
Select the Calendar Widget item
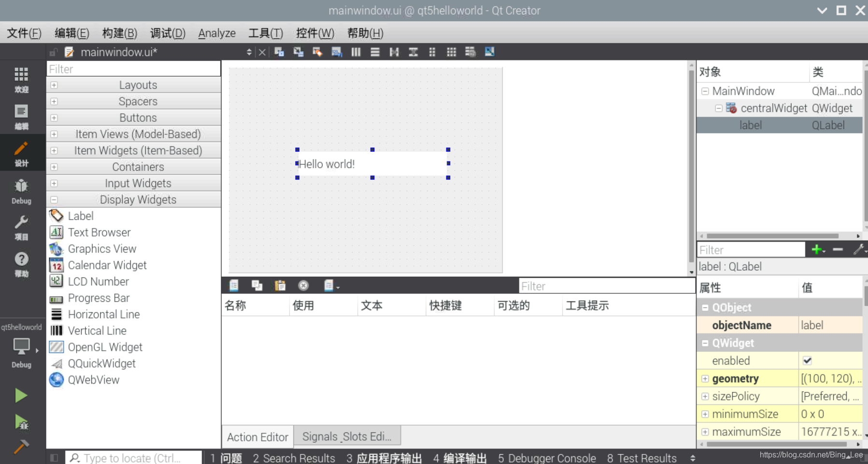click(107, 265)
